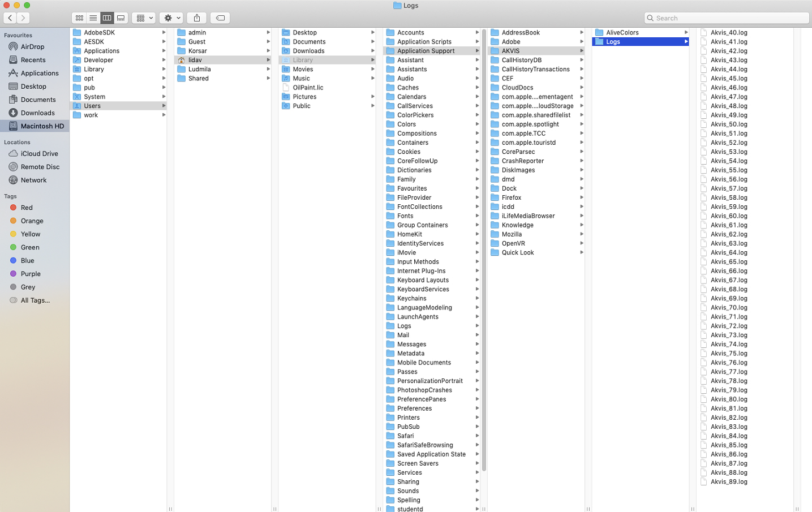Click the Edit Tags toolbar icon

[x=220, y=18]
